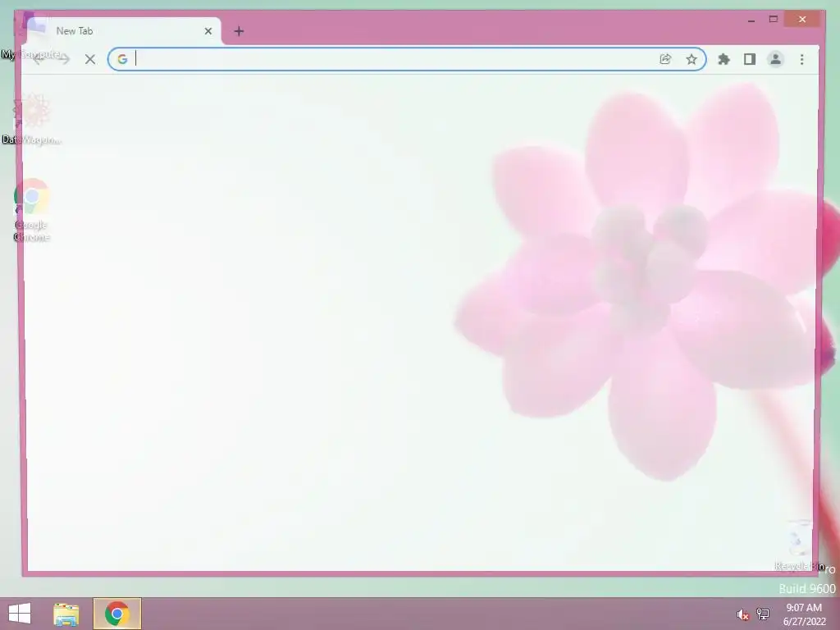Viewport: 840px width, 630px height.
Task: Click the network tray icon
Action: tap(763, 614)
